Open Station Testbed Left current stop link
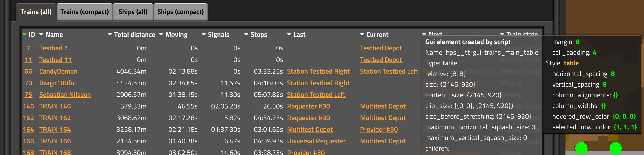644x155 pixels. click(x=389, y=71)
